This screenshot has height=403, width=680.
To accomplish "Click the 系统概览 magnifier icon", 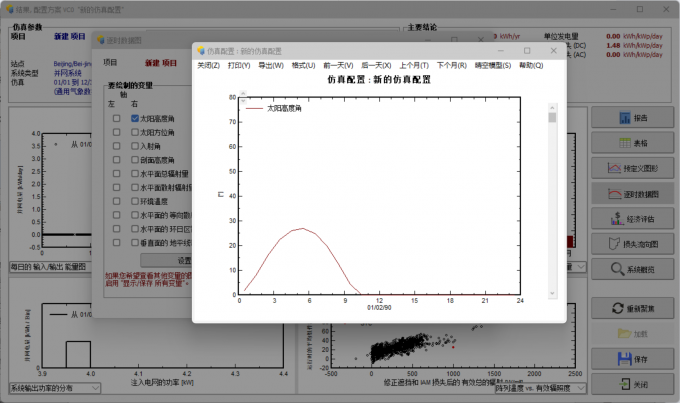I will (617, 269).
